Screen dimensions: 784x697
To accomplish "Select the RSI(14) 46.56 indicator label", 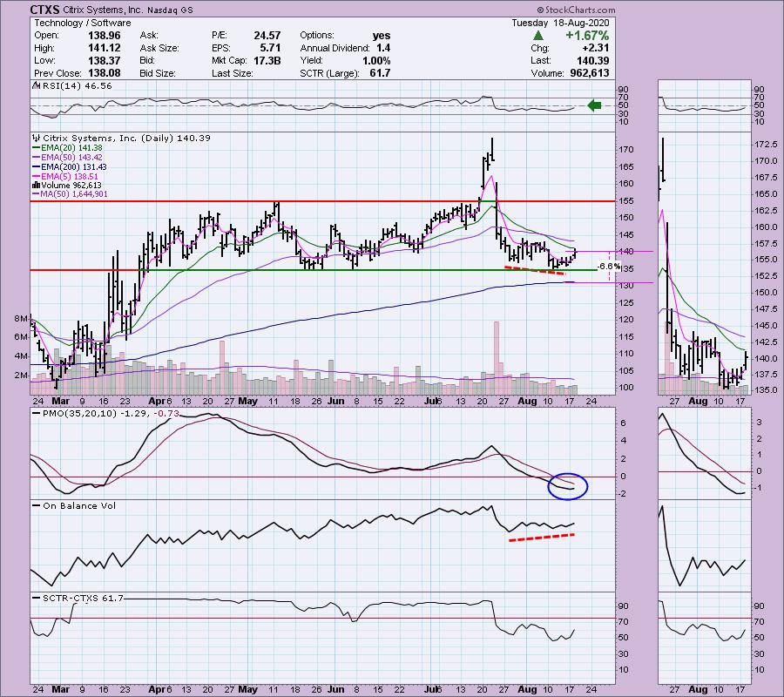I will coord(77,86).
